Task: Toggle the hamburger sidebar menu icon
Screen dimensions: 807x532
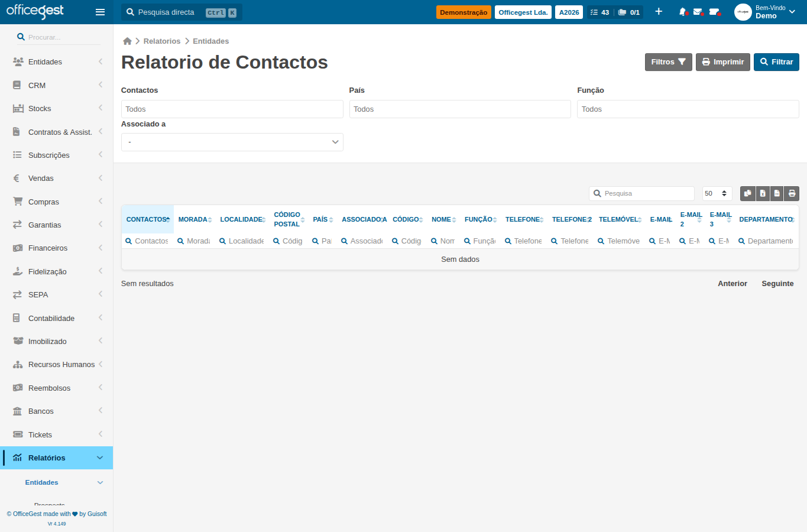Action: pyautogui.click(x=100, y=12)
